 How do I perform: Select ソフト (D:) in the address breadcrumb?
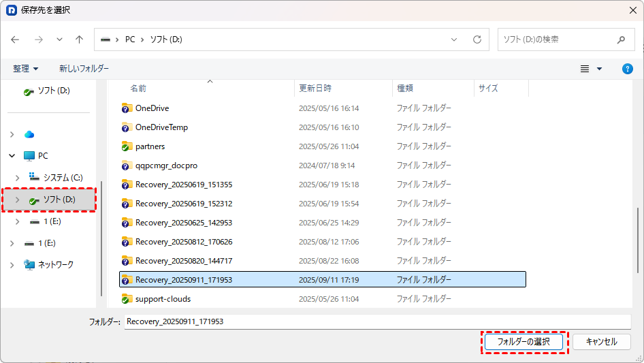(166, 40)
